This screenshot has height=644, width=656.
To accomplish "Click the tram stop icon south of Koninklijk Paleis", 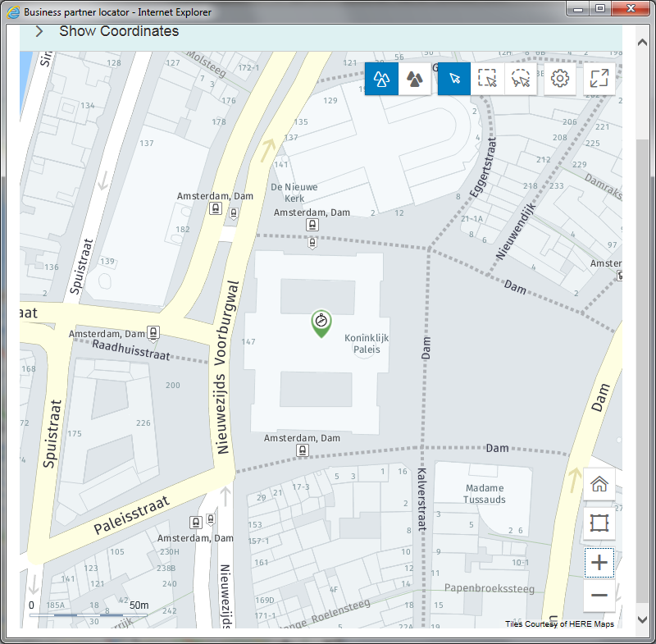I will (x=303, y=450).
